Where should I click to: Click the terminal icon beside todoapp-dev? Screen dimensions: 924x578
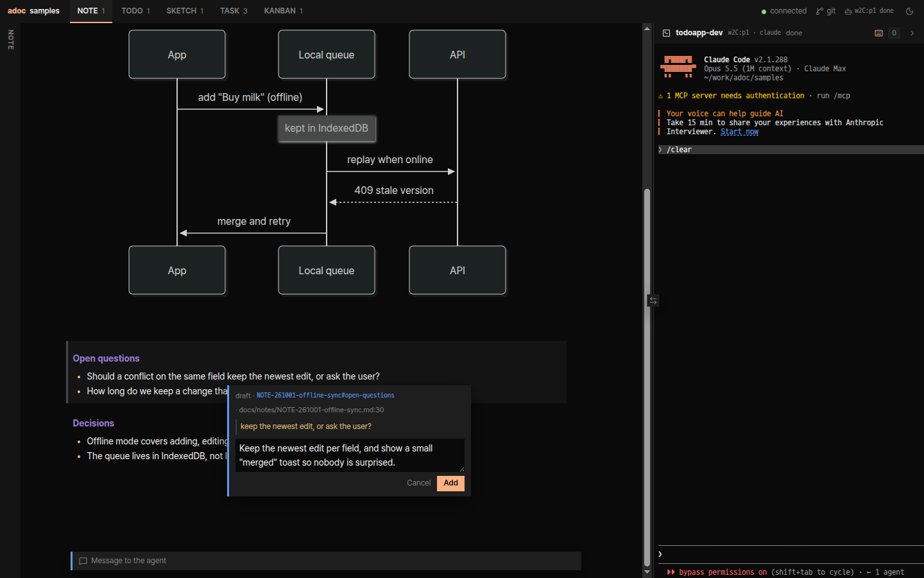pos(666,33)
